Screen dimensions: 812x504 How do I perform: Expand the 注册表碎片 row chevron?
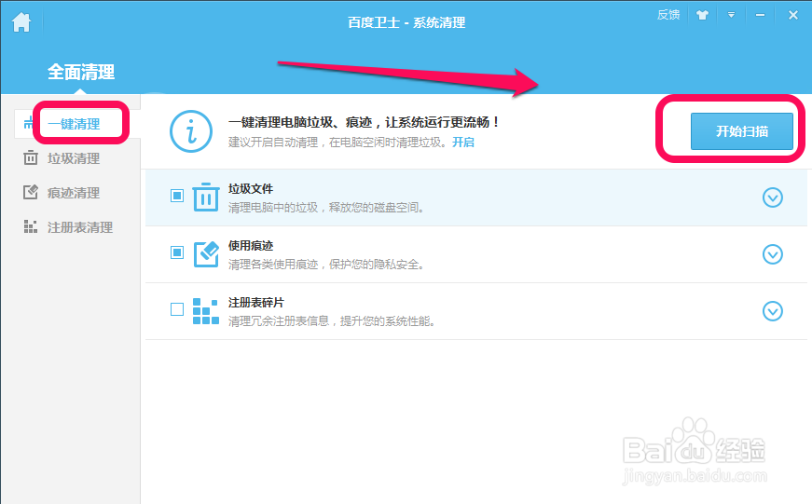click(773, 311)
